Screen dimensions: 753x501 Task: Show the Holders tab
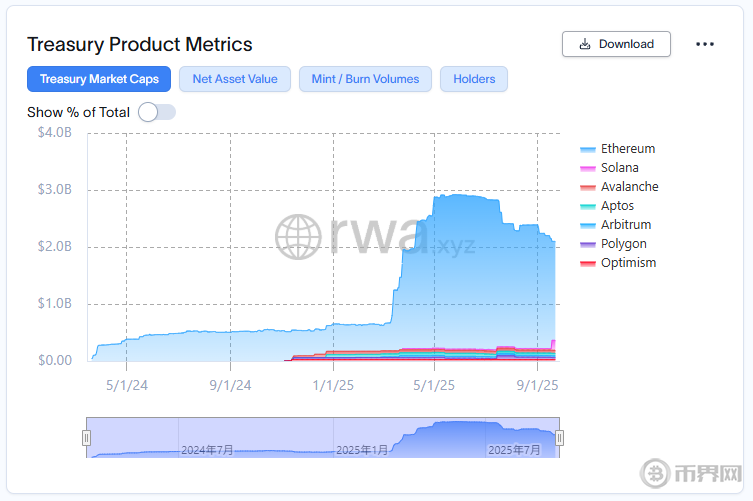474,79
